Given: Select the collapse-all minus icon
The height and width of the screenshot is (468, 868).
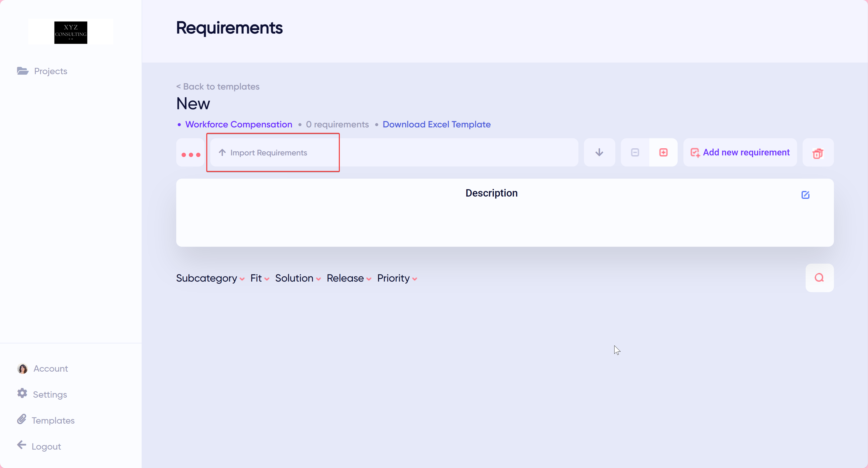Looking at the screenshot, I should [x=635, y=153].
